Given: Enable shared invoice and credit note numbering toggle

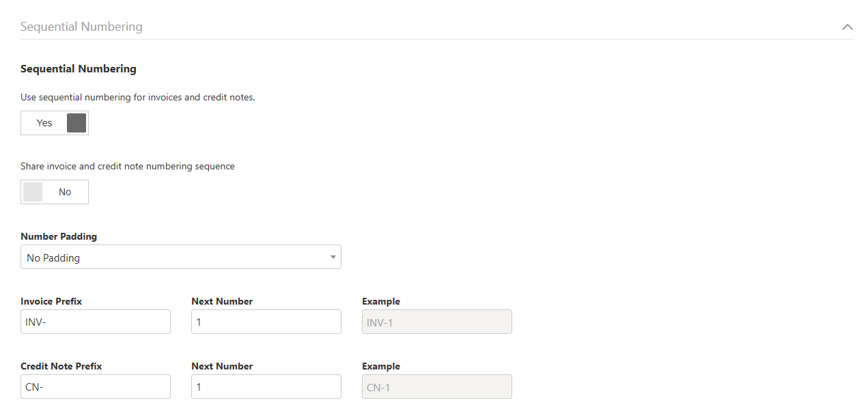Looking at the screenshot, I should pos(55,192).
